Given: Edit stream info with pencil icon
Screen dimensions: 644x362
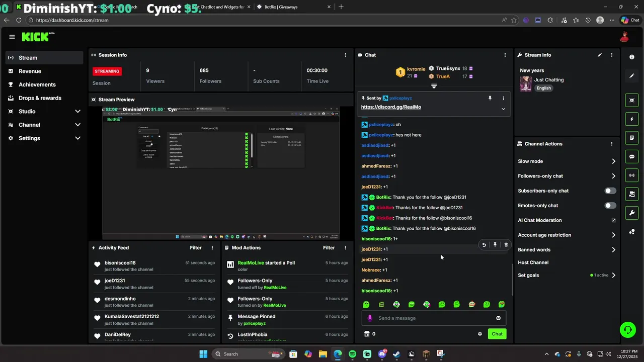Looking at the screenshot, I should tap(600, 55).
